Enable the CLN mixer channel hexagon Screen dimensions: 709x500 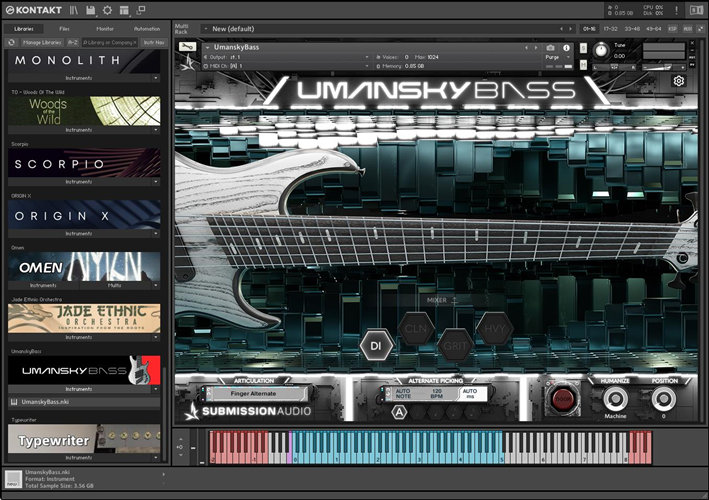coord(414,328)
